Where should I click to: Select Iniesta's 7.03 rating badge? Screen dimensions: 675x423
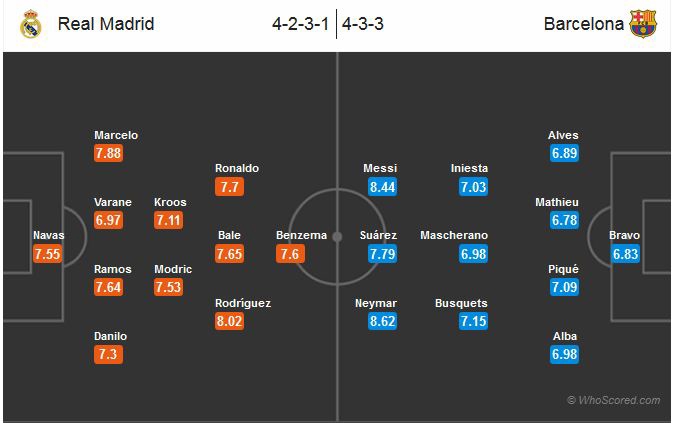click(x=473, y=187)
